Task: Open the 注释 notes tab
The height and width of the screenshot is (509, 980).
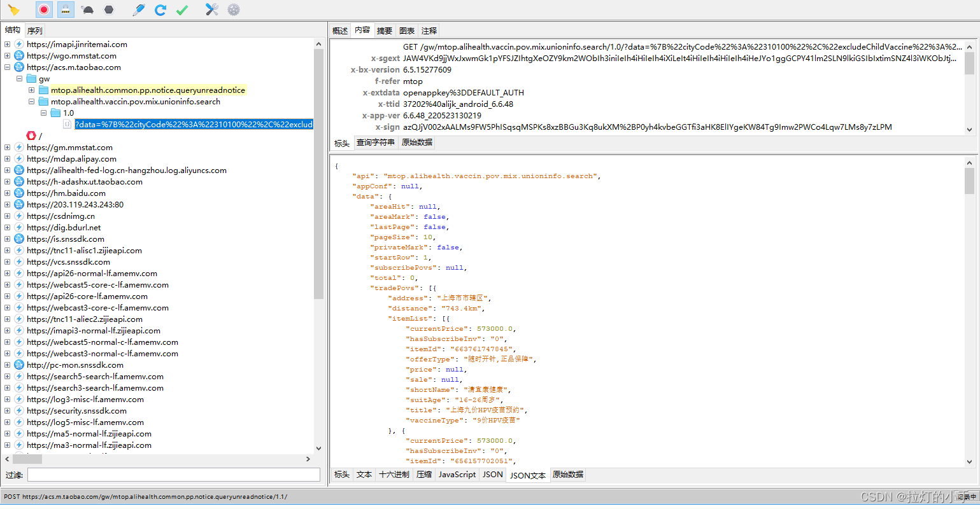Action: click(429, 31)
